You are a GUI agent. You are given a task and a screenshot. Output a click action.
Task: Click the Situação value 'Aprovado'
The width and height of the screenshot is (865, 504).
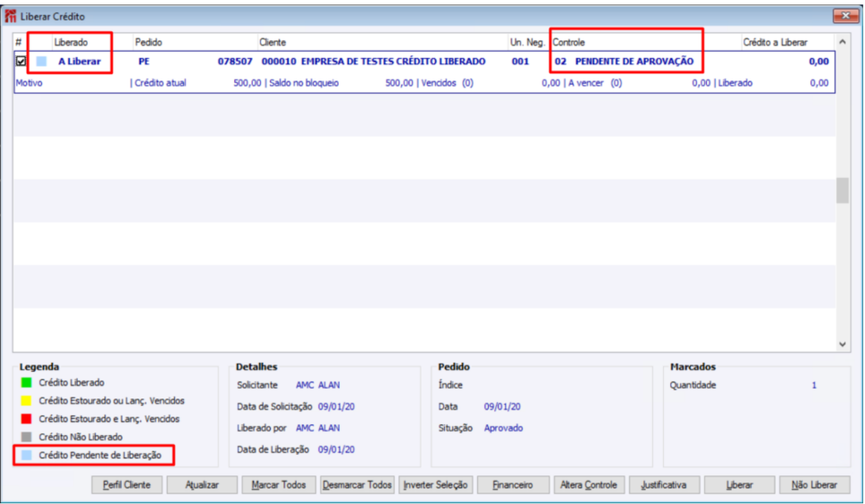point(503,428)
